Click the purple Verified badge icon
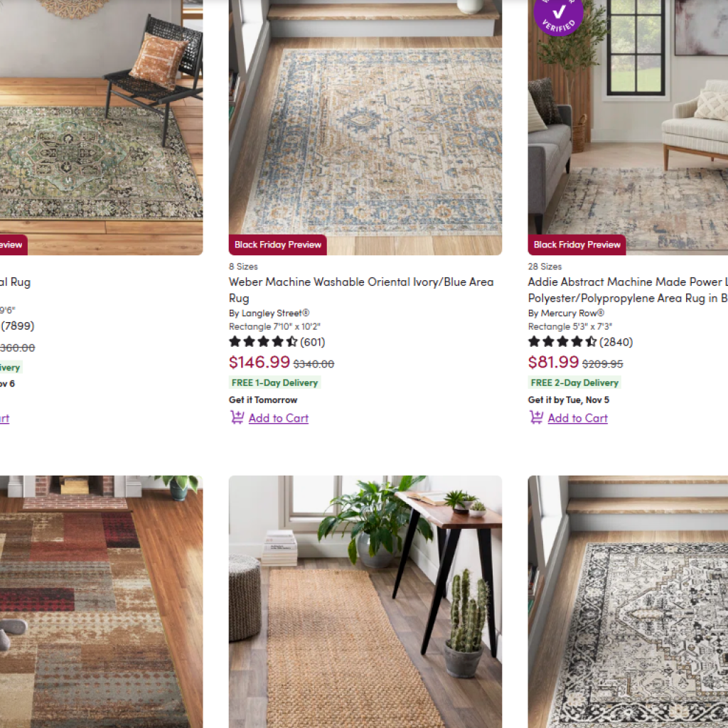Viewport: 728px width, 728px height. pyautogui.click(x=558, y=14)
